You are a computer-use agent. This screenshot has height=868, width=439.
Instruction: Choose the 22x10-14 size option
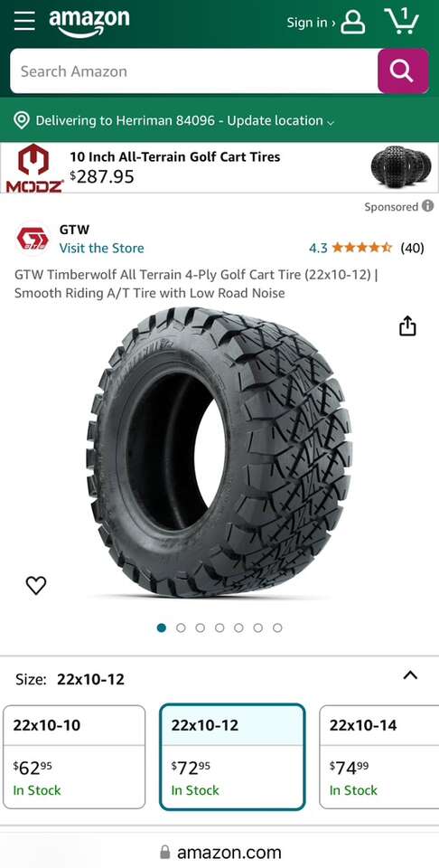tap(379, 757)
